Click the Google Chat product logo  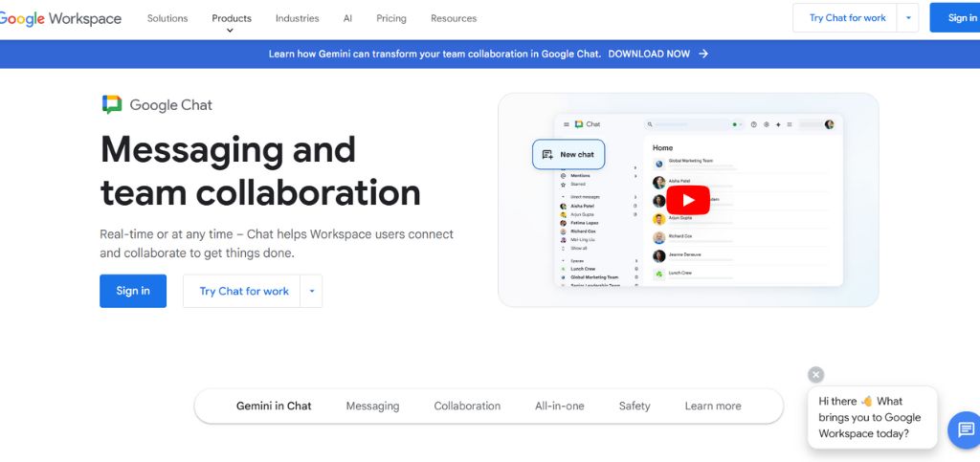(x=158, y=105)
